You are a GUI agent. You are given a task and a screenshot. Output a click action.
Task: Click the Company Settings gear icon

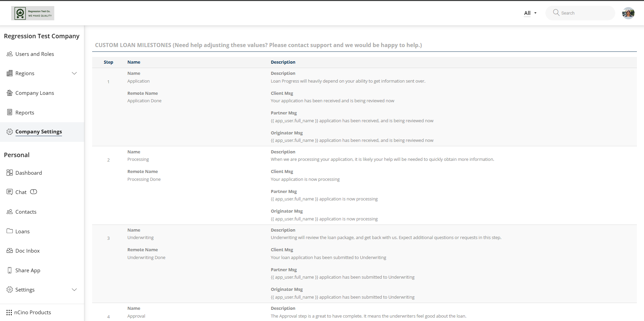[9, 132]
